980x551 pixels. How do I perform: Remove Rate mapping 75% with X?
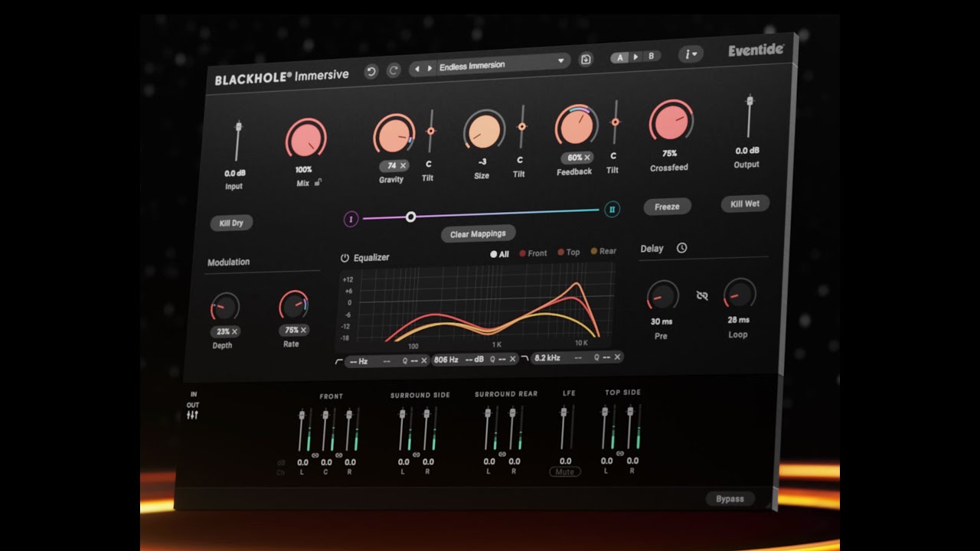[x=303, y=330]
